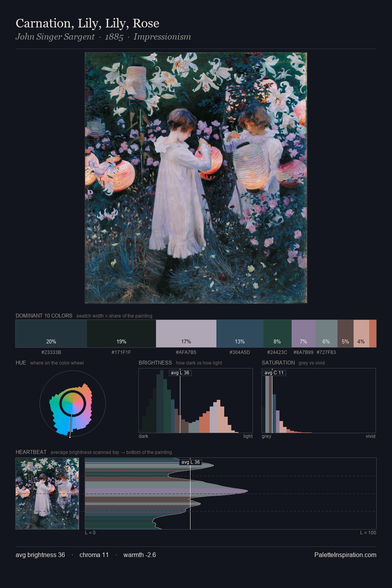Click the "dark" axis label under brightness

(143, 436)
